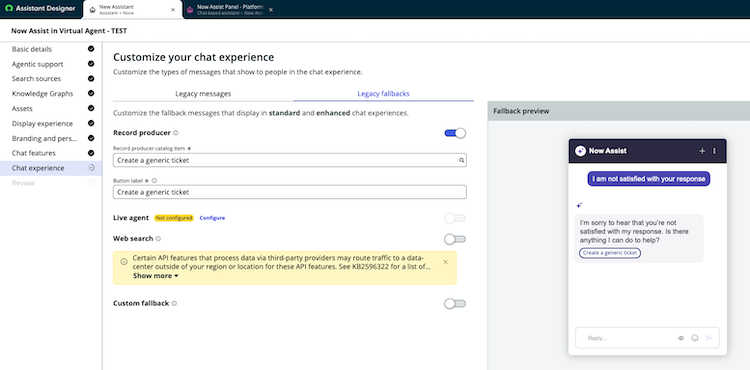Viewport: 750px width, 370px height.
Task: Go to Basic details step
Action: click(x=32, y=49)
